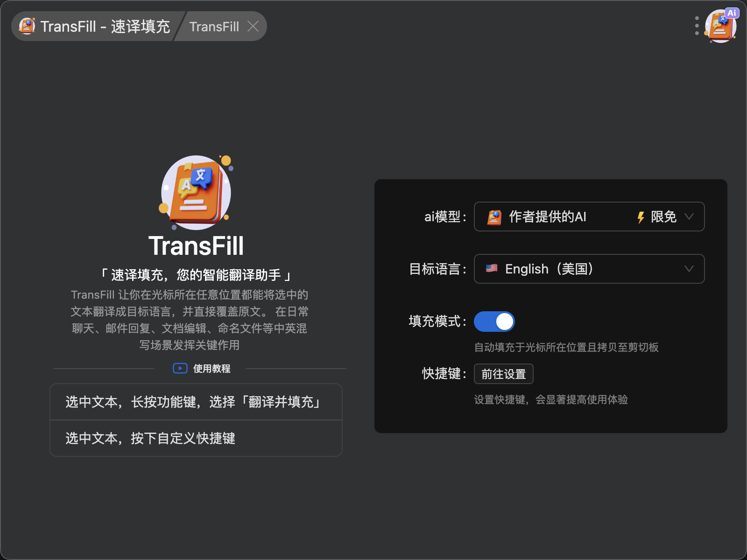Viewport: 747px width, 560px height.
Task: Click the 设置快捷键，会显著提高使用体验 hint text
Action: point(551,399)
